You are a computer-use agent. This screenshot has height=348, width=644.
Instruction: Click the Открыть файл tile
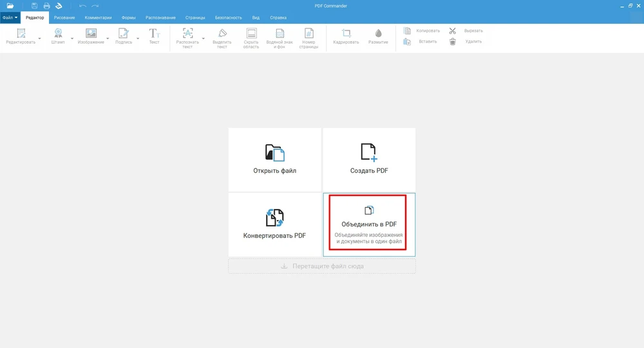pyautogui.click(x=274, y=159)
